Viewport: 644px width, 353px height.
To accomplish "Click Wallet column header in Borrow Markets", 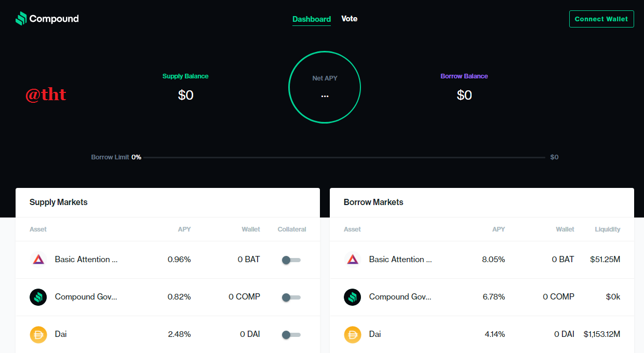I will click(x=565, y=229).
